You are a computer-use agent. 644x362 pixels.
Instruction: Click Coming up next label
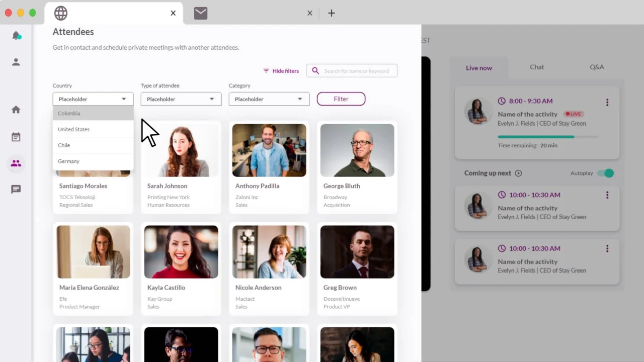tap(488, 173)
